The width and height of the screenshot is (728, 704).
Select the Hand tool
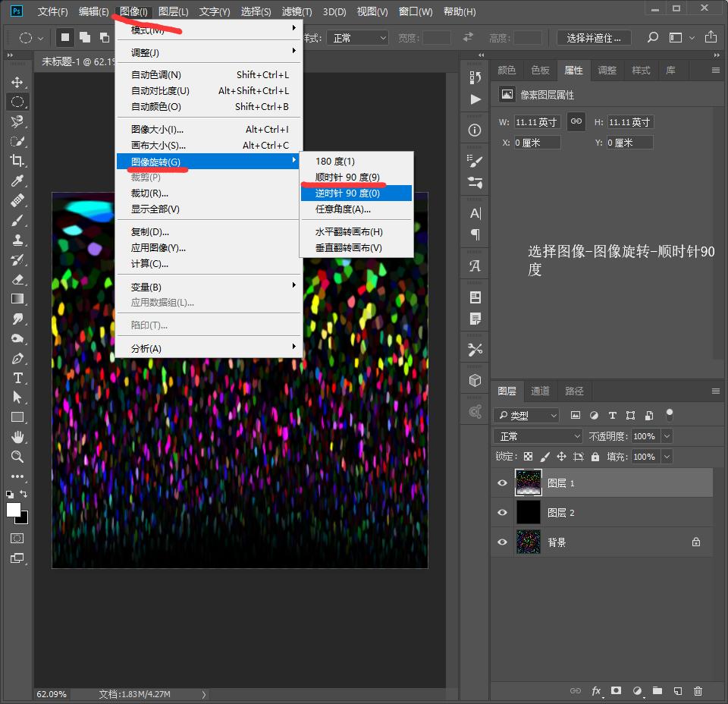click(17, 437)
